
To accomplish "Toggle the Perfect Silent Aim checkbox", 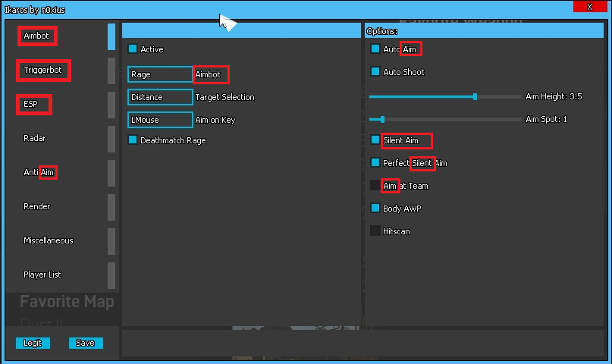I will 375,162.
